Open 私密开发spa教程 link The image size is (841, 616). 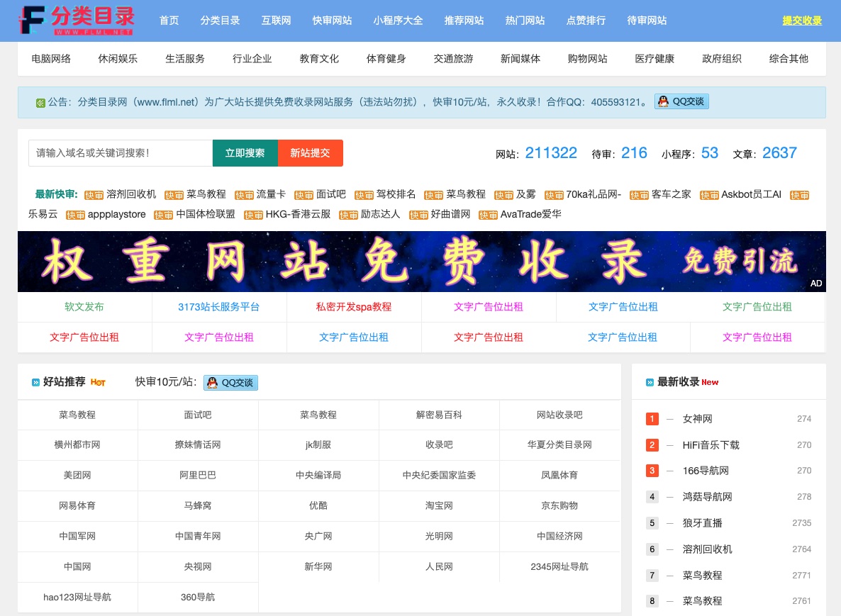coord(353,307)
